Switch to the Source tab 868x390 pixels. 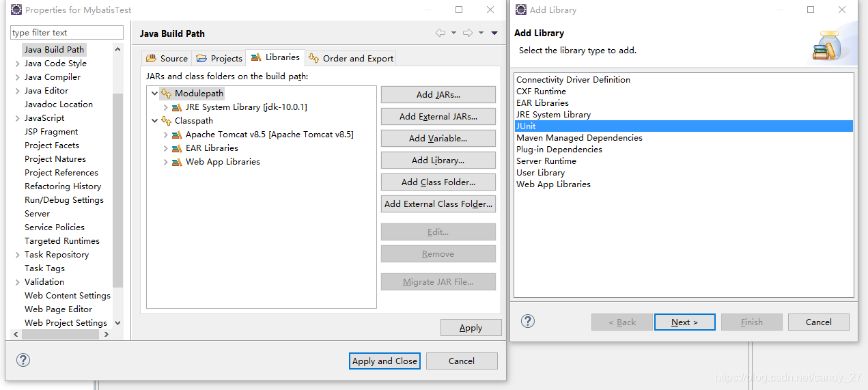point(167,58)
